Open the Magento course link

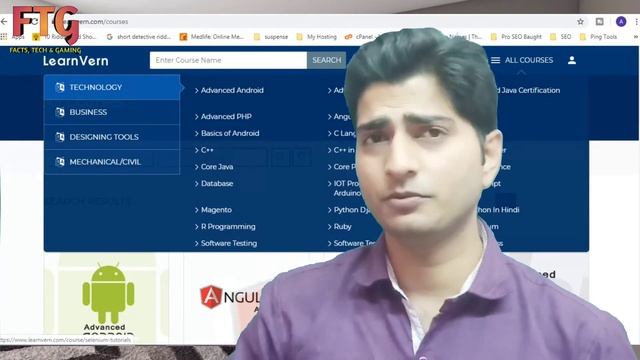216,210
